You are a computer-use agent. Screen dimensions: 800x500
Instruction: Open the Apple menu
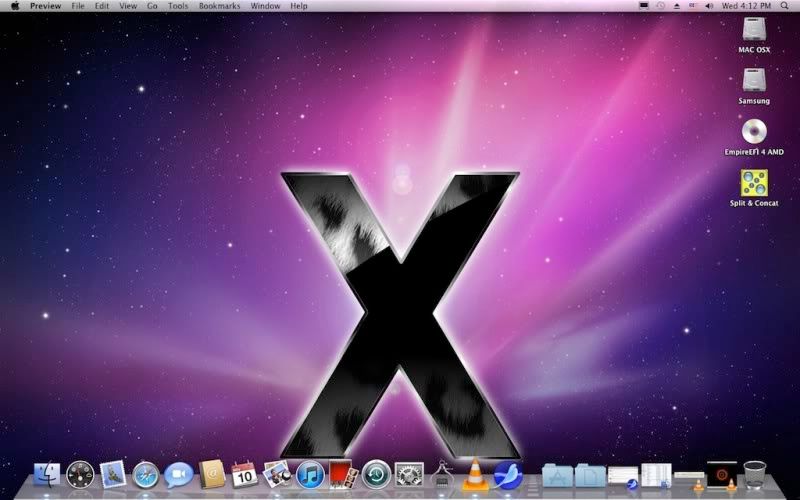[x=15, y=6]
